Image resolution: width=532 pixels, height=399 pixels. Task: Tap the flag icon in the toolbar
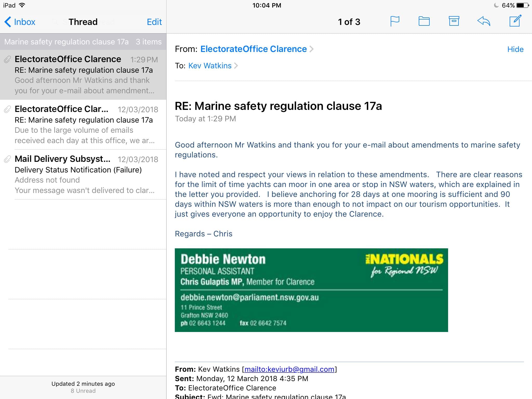(395, 21)
